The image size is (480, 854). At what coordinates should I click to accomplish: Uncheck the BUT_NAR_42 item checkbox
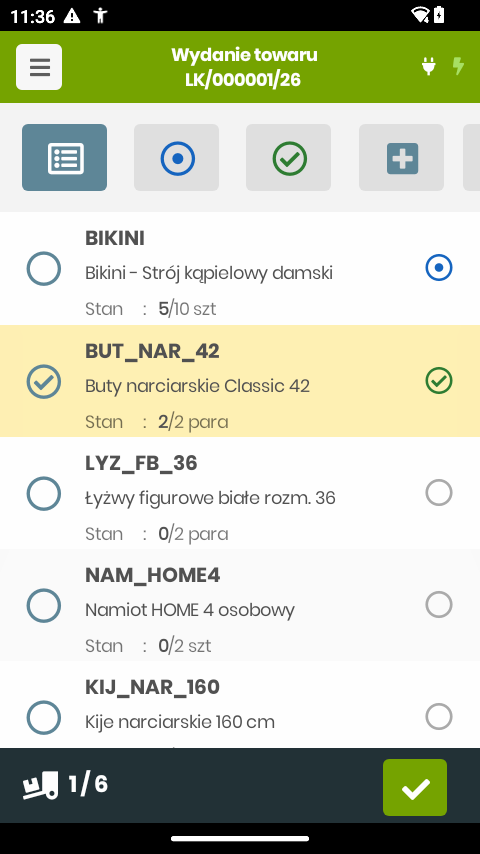point(44,381)
